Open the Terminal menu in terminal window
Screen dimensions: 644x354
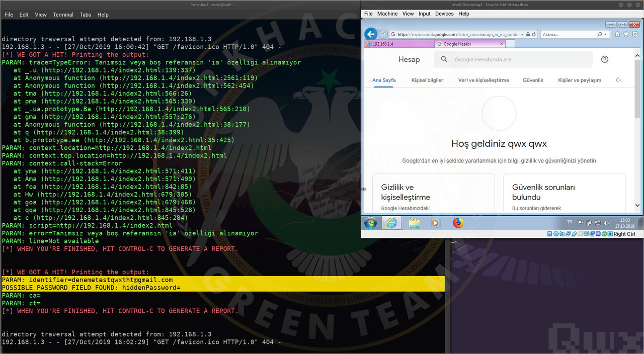(63, 15)
